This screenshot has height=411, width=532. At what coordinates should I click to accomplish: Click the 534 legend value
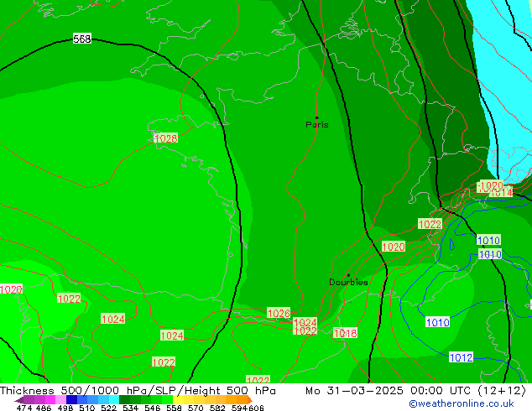tap(130, 408)
